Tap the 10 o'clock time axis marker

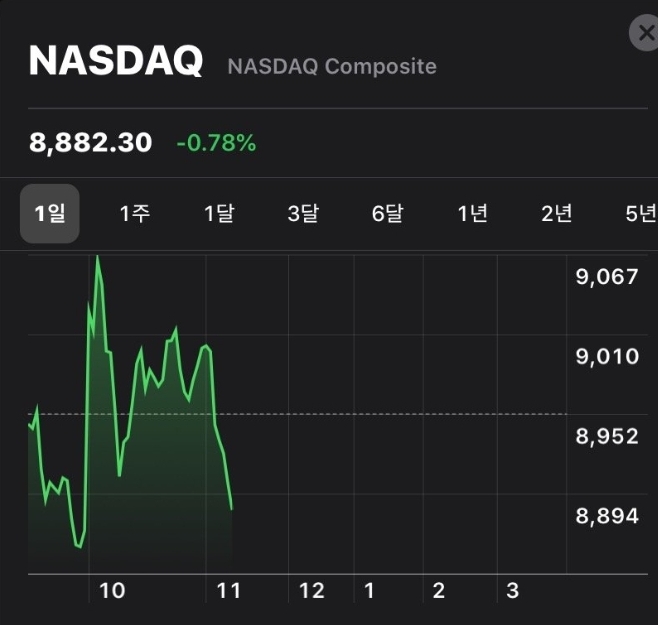112,591
